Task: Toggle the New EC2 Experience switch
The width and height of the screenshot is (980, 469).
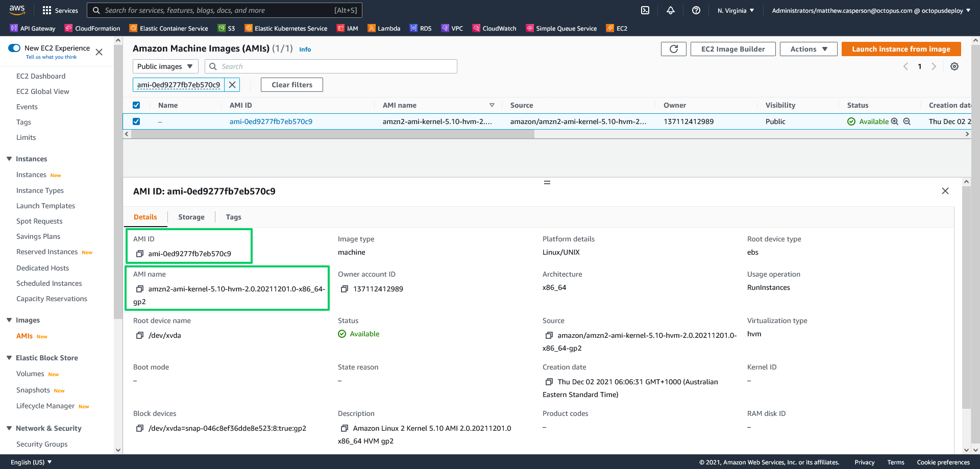Action: click(x=14, y=48)
